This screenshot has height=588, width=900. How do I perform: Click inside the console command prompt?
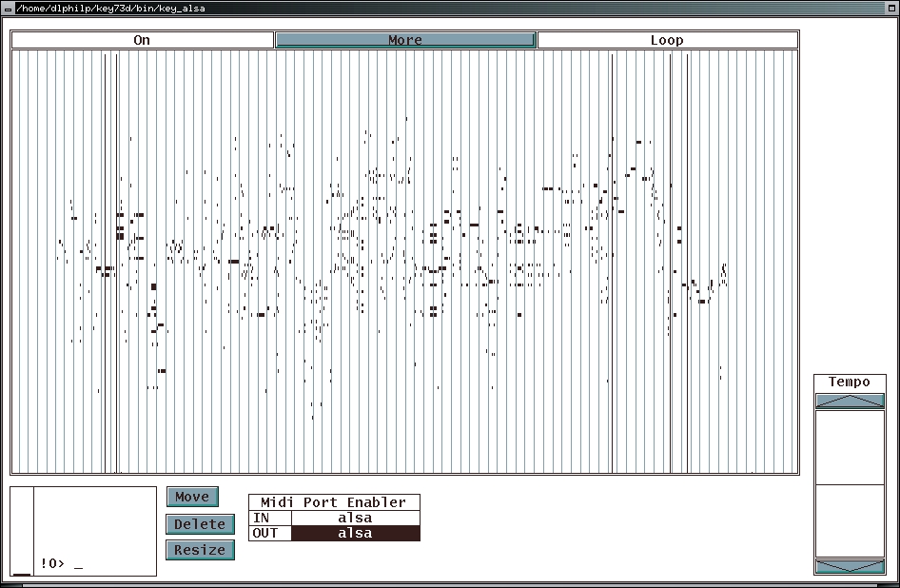point(95,564)
